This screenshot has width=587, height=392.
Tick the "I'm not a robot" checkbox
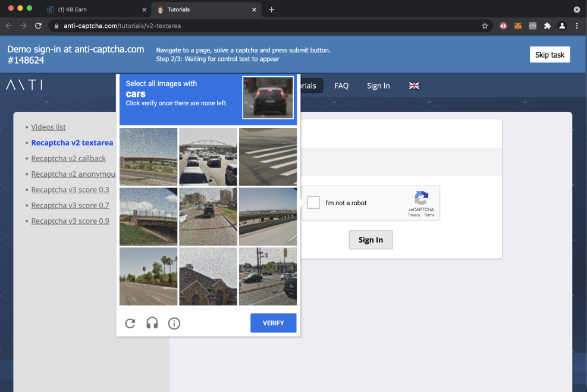(x=313, y=203)
